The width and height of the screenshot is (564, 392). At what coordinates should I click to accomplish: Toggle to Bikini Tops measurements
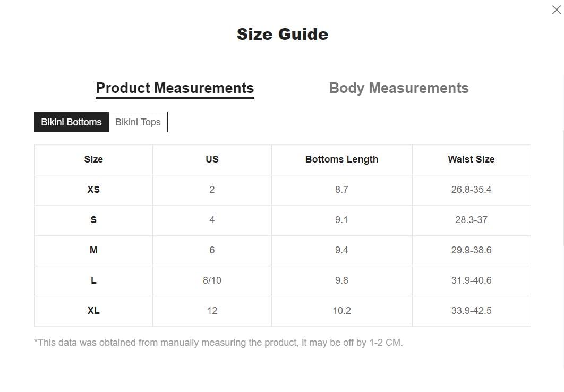pos(138,122)
